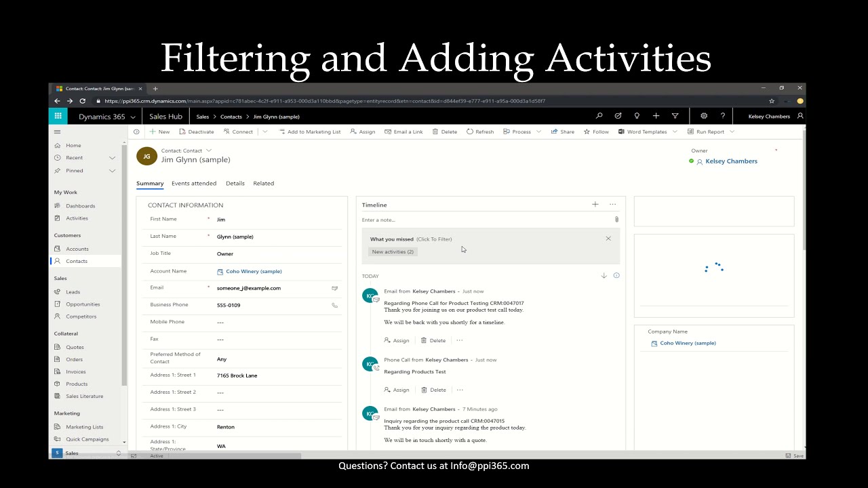
Task: Click Deactivate in the command bar
Action: [197, 131]
